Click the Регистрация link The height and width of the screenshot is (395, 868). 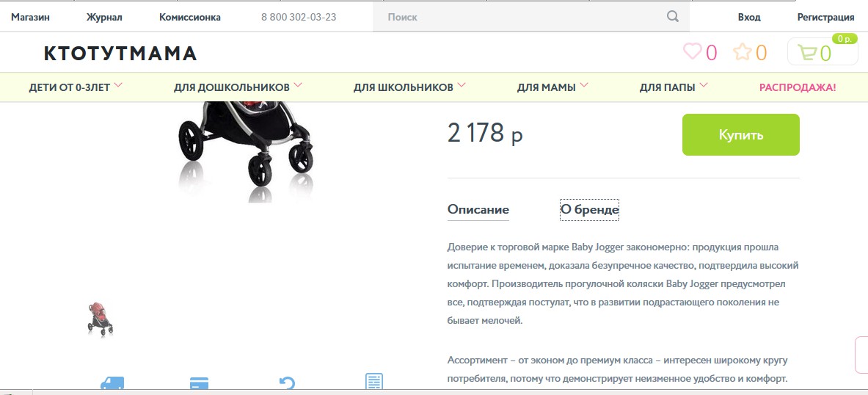pos(825,17)
